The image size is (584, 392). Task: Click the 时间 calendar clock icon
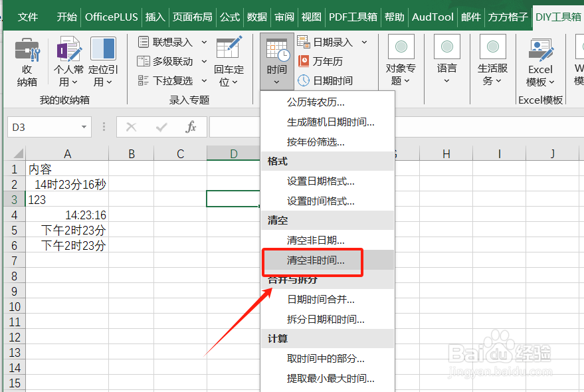pyautogui.click(x=278, y=50)
